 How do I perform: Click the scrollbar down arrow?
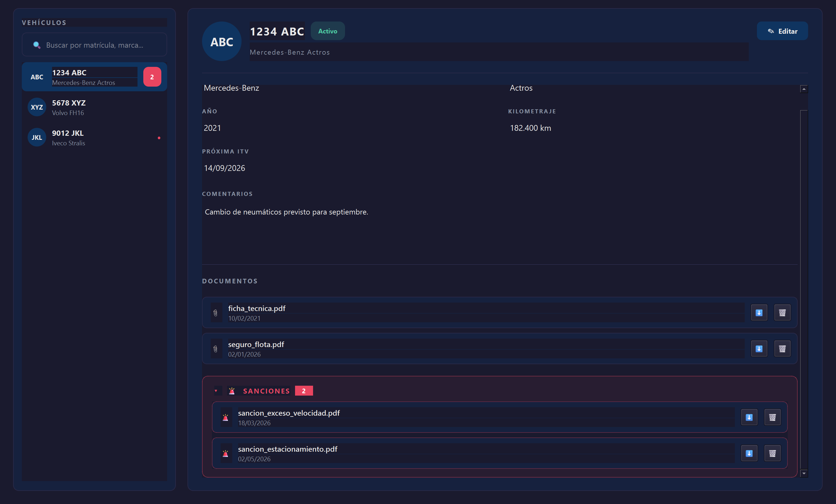804,473
